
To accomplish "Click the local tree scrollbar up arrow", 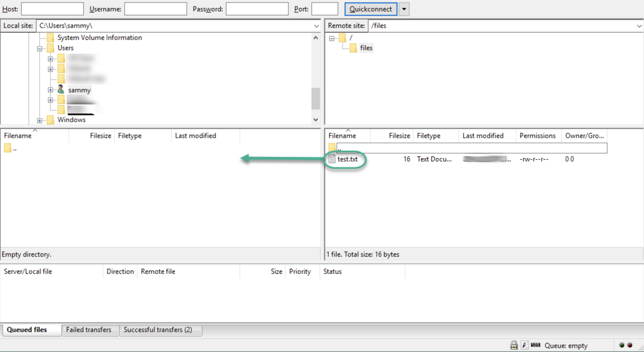I will click(316, 38).
